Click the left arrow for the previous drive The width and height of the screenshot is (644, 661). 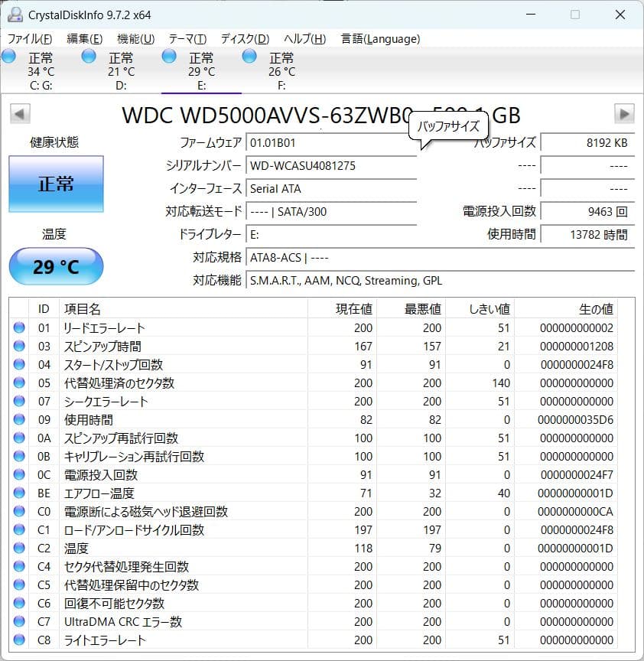(19, 114)
